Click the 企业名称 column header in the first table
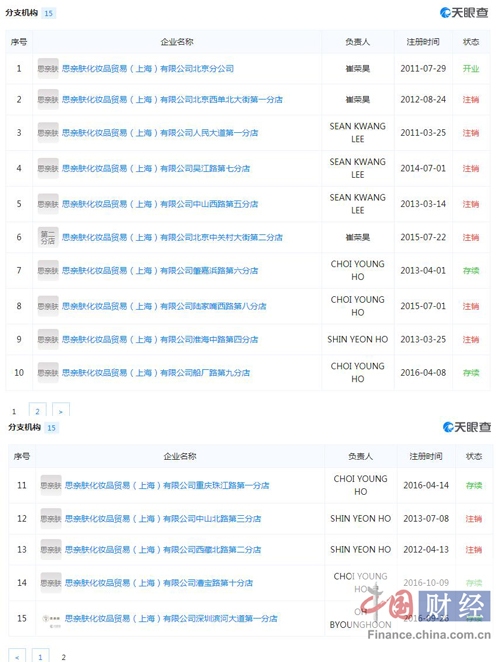500x662 pixels. pos(177,42)
